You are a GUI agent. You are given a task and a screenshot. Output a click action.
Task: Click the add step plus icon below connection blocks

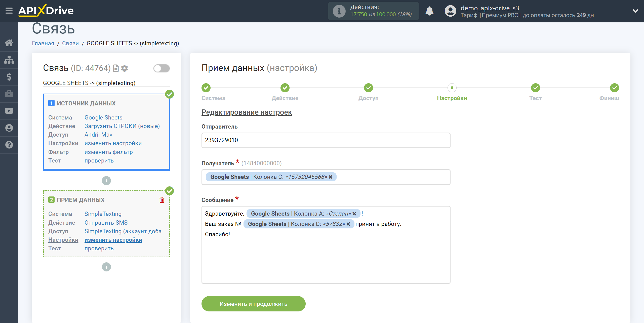tap(106, 267)
